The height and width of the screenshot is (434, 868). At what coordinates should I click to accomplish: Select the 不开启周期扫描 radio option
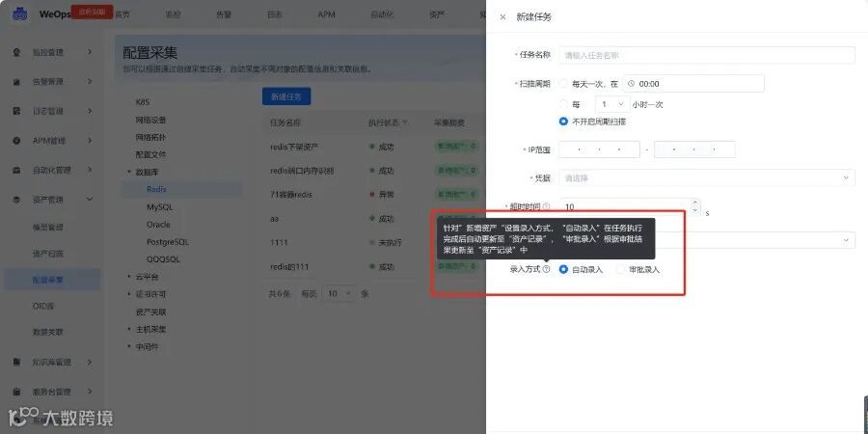[563, 122]
